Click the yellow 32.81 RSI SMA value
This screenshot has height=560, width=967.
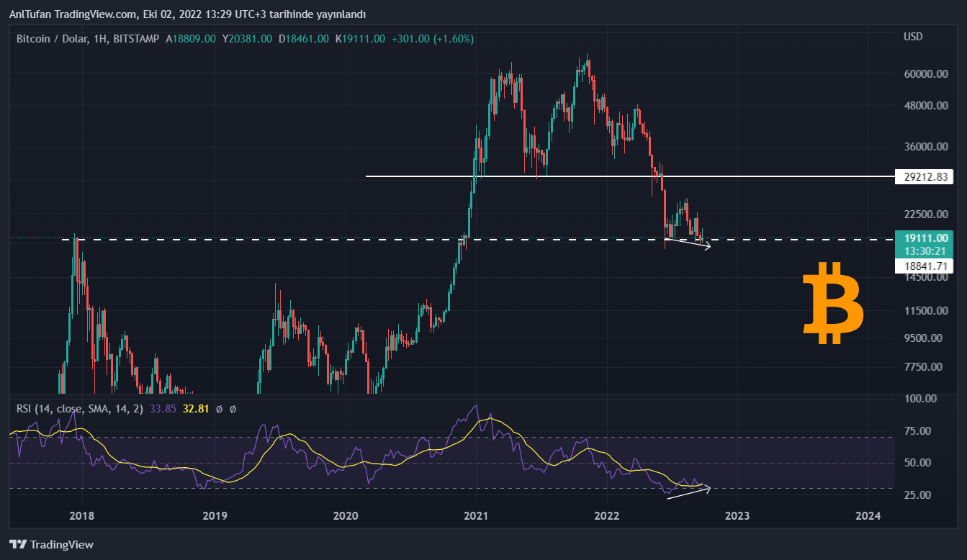pyautogui.click(x=196, y=409)
